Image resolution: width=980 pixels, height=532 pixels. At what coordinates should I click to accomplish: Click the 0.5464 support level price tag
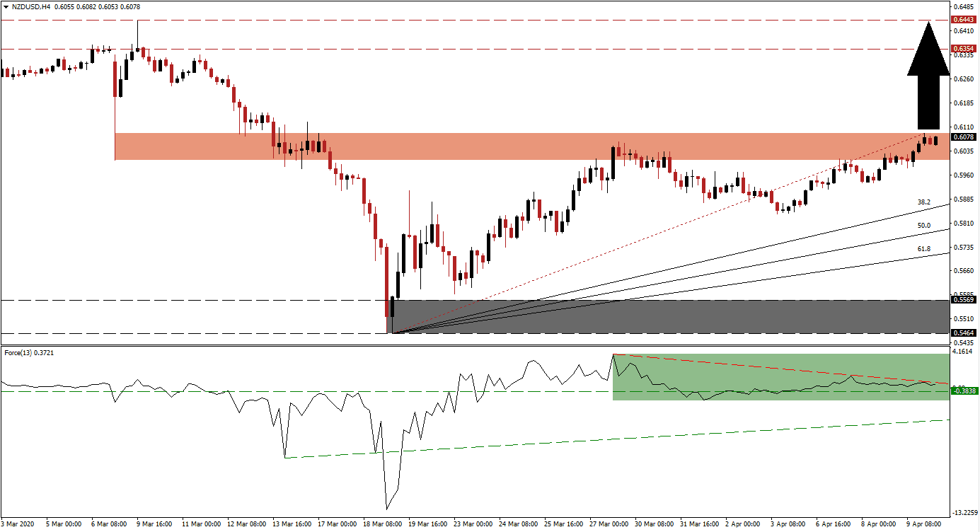point(964,332)
